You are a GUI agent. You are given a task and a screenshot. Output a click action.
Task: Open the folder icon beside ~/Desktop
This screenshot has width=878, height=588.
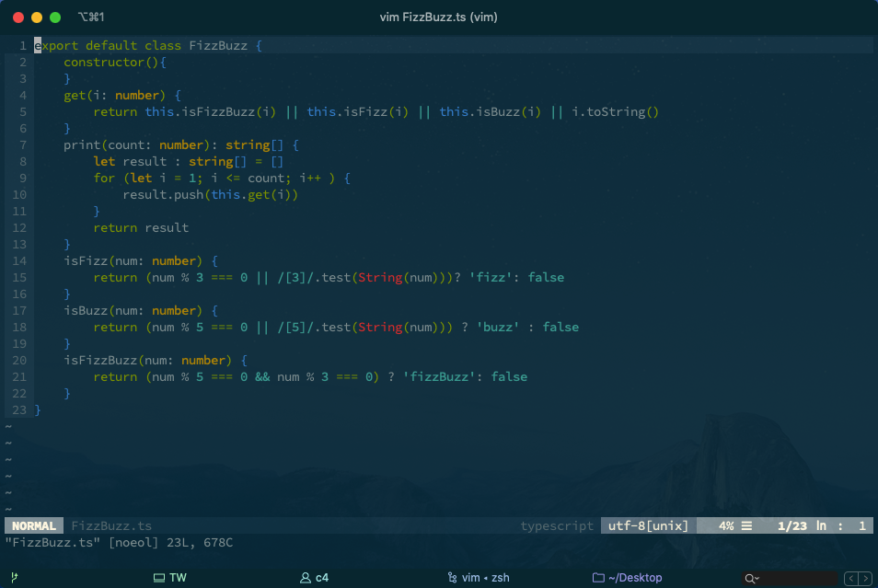(598, 577)
